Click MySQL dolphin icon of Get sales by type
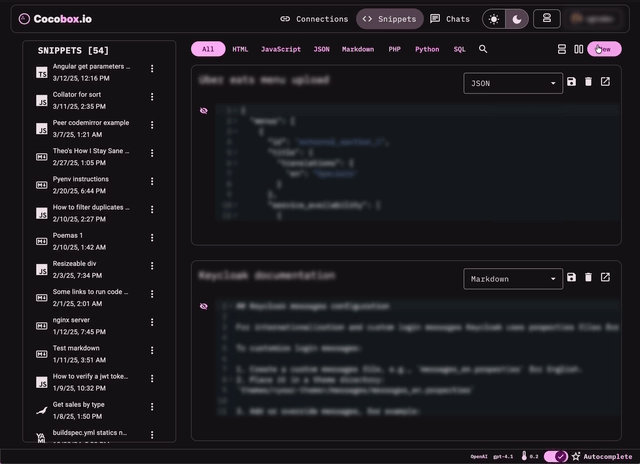 click(x=42, y=411)
